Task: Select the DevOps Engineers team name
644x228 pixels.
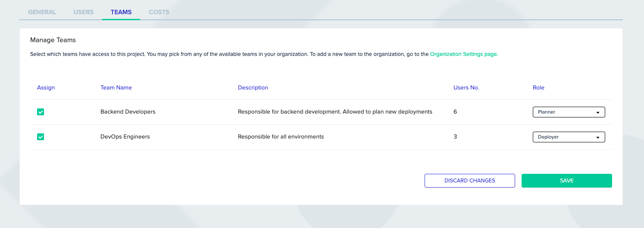Action: click(125, 136)
